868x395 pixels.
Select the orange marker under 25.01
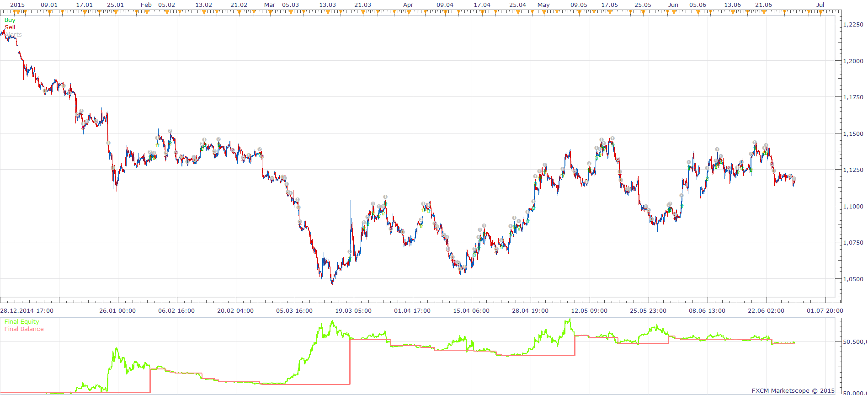click(116, 13)
